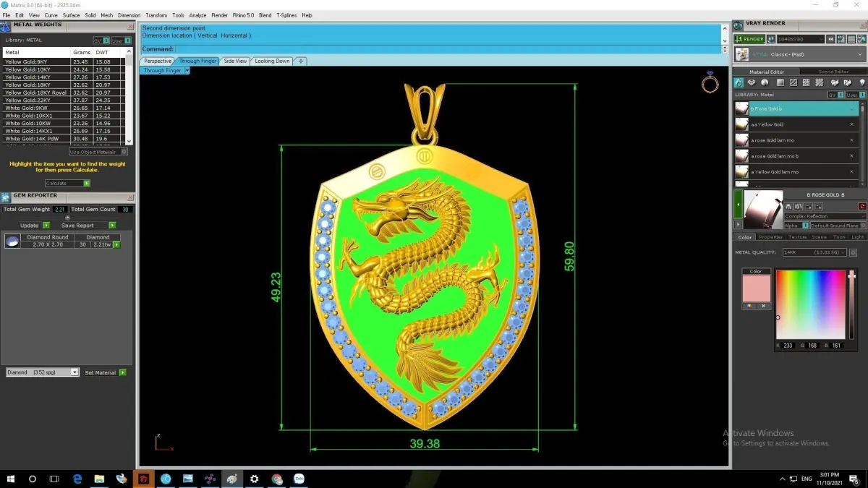Image resolution: width=868 pixels, height=488 pixels.
Task: Select the sphere material category icon
Action: coord(764,82)
